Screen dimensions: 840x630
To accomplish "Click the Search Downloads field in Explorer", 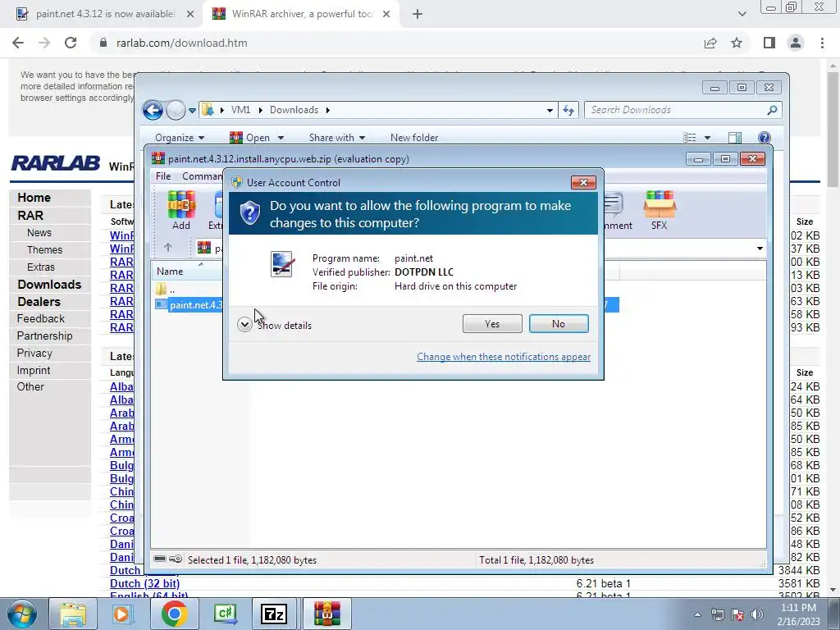I will 683,110.
